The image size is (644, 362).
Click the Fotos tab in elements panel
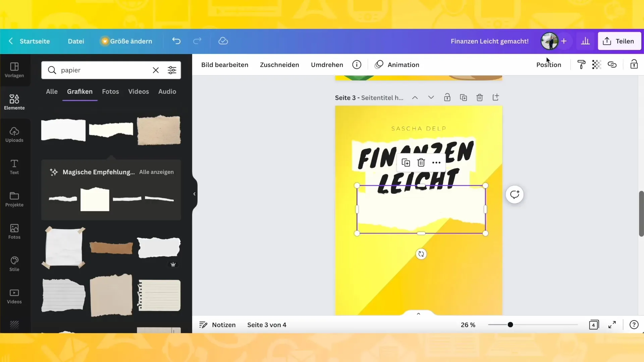(x=110, y=91)
